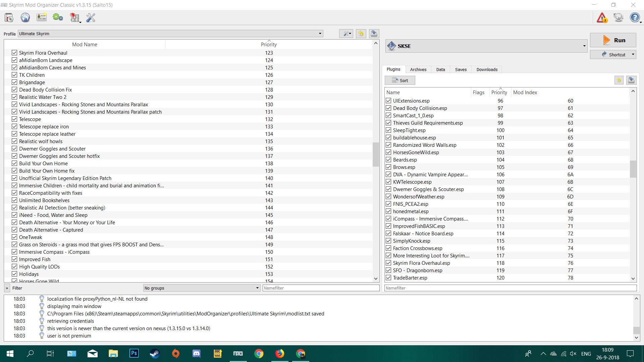Select the Holidays mod row
644x362 pixels.
(188, 274)
